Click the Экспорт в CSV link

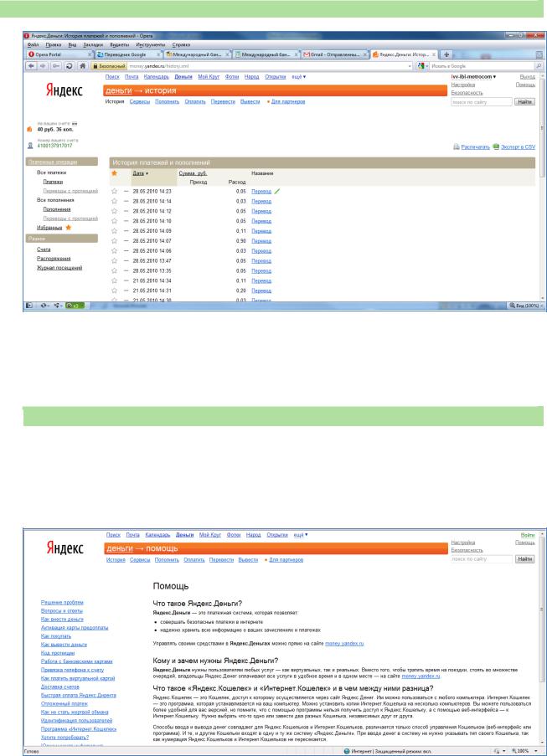(518, 147)
